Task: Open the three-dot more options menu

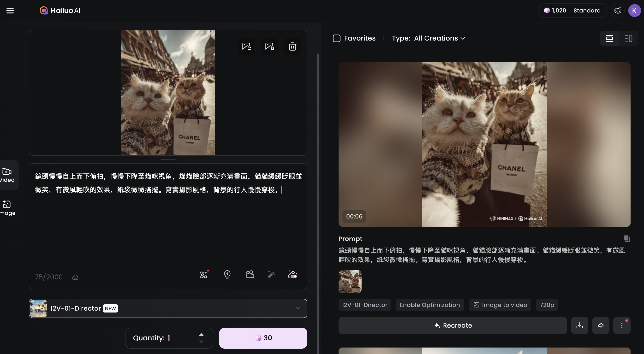Action: [621, 325]
